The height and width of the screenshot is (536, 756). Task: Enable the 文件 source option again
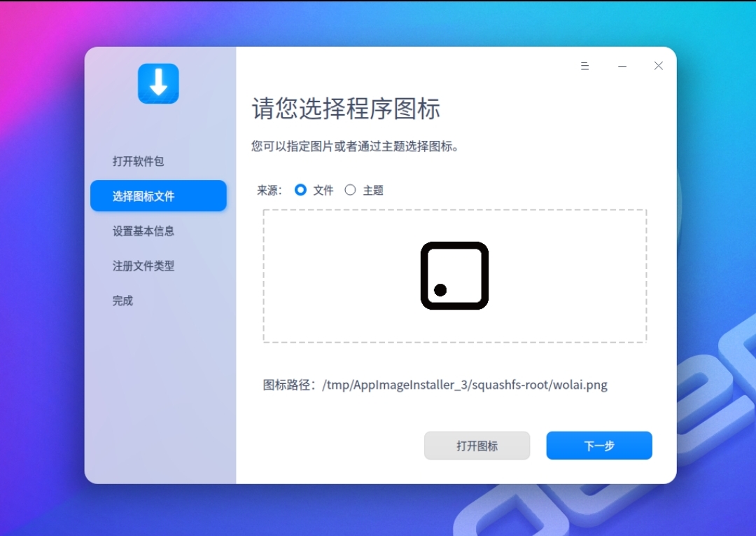coord(301,190)
